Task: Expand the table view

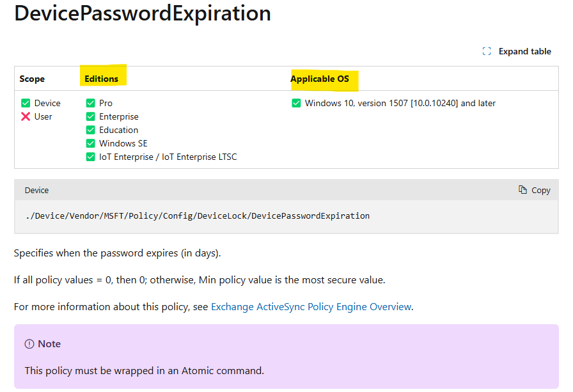Action: [524, 51]
